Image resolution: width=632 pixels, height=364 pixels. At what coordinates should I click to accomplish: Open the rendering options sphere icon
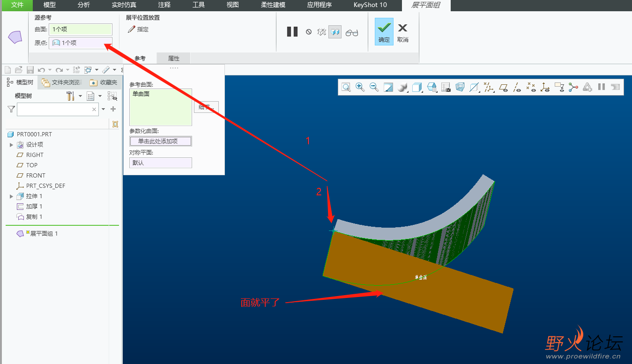[x=402, y=87]
